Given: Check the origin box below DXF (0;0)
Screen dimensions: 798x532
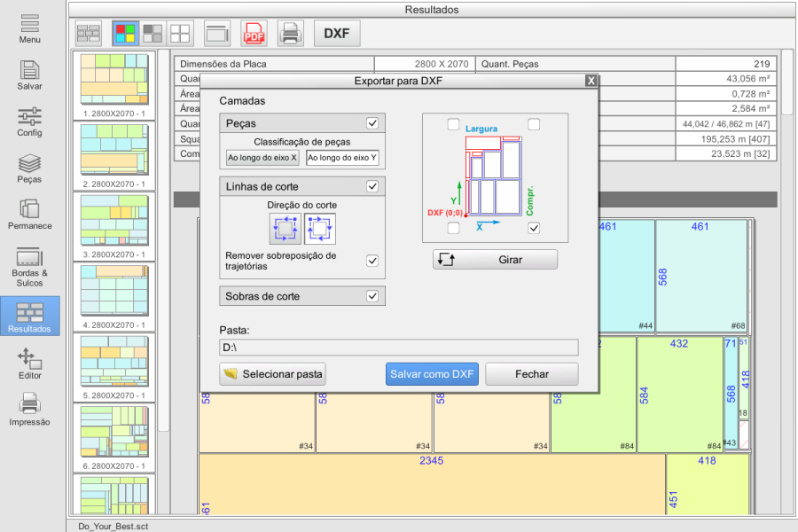Looking at the screenshot, I should point(453,228).
